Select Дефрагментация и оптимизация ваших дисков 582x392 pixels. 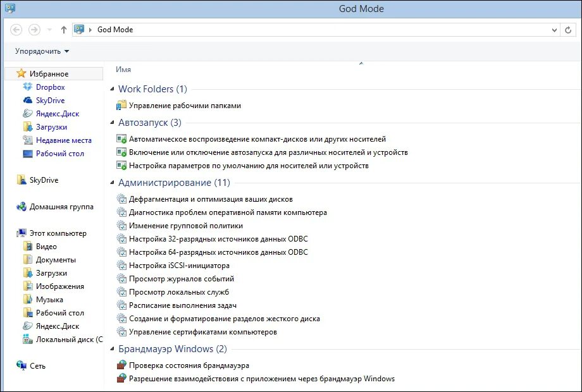click(x=211, y=200)
